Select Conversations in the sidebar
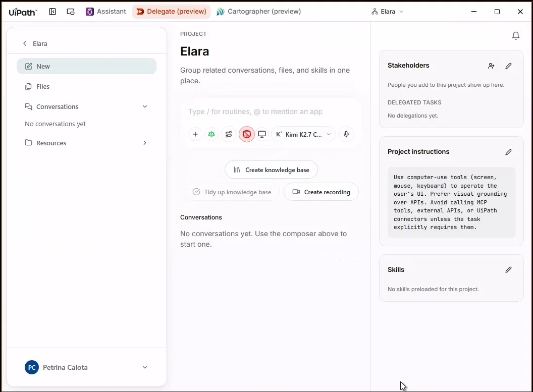533x392 pixels. (57, 106)
